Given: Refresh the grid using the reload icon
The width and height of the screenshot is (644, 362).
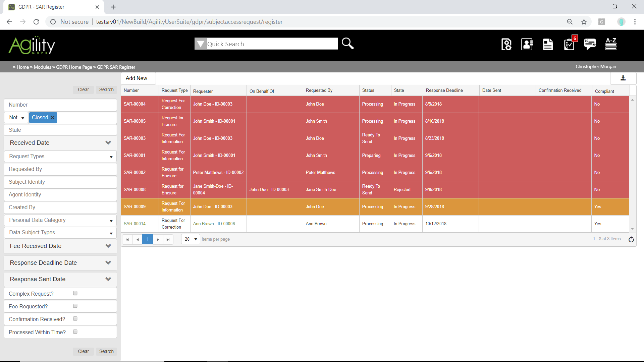Looking at the screenshot, I should [631, 239].
